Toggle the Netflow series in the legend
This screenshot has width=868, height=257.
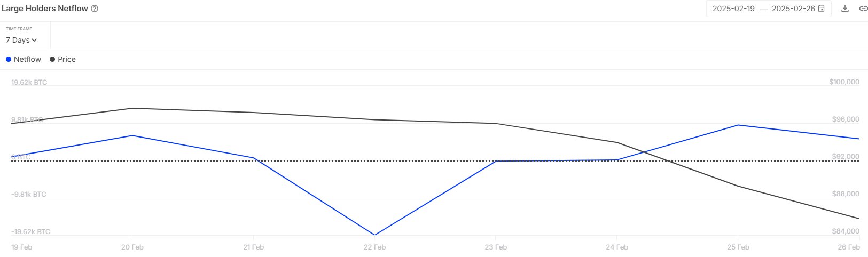(x=24, y=59)
